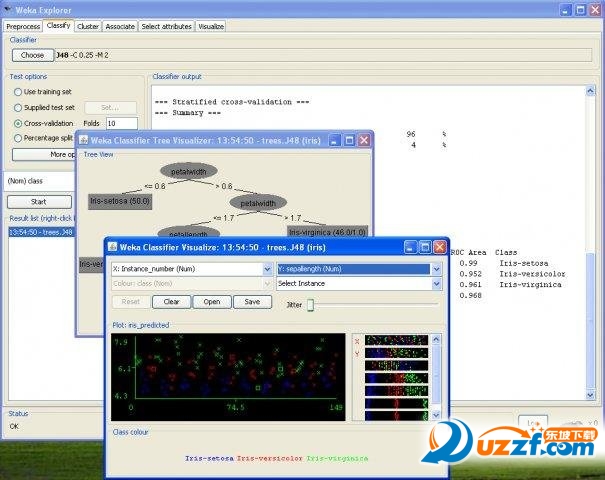The width and height of the screenshot is (605, 480).
Task: Open the Select Instance dropdown
Action: 359,284
